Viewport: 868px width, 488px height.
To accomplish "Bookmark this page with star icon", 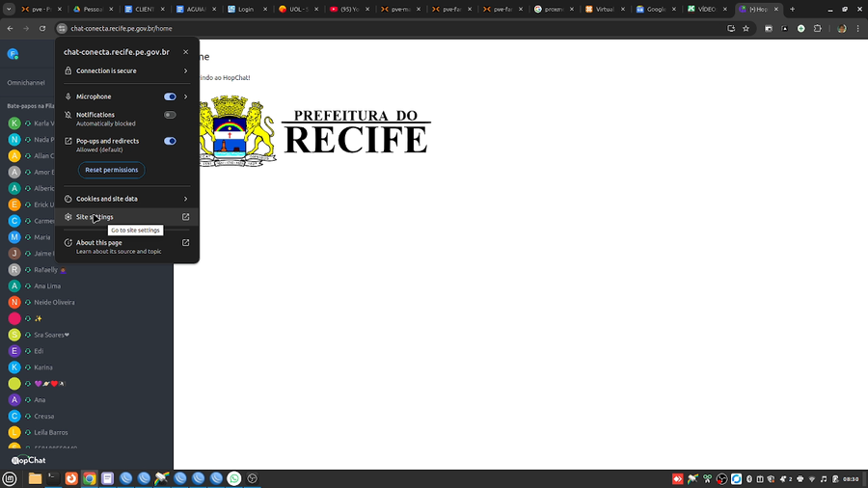I will click(x=746, y=28).
